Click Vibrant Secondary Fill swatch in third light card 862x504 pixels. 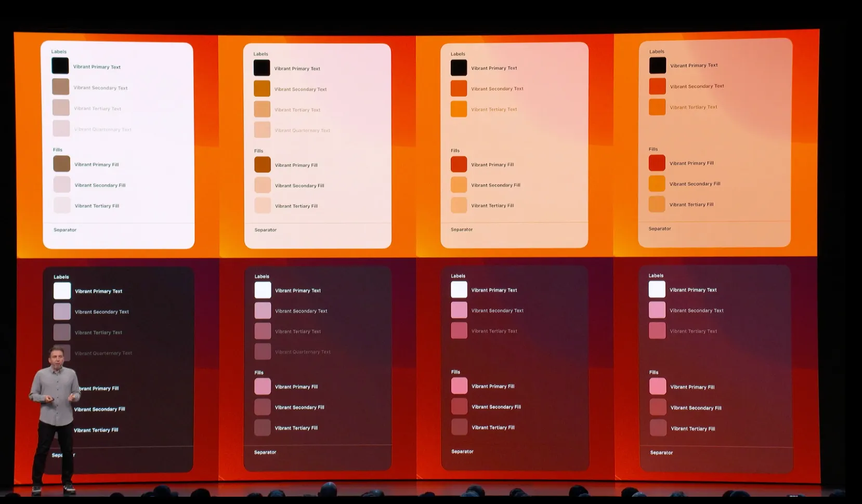pos(459,185)
